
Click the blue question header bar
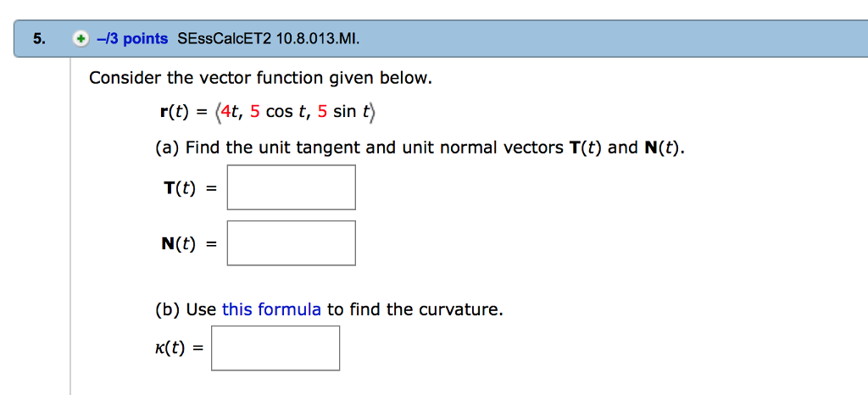click(441, 39)
